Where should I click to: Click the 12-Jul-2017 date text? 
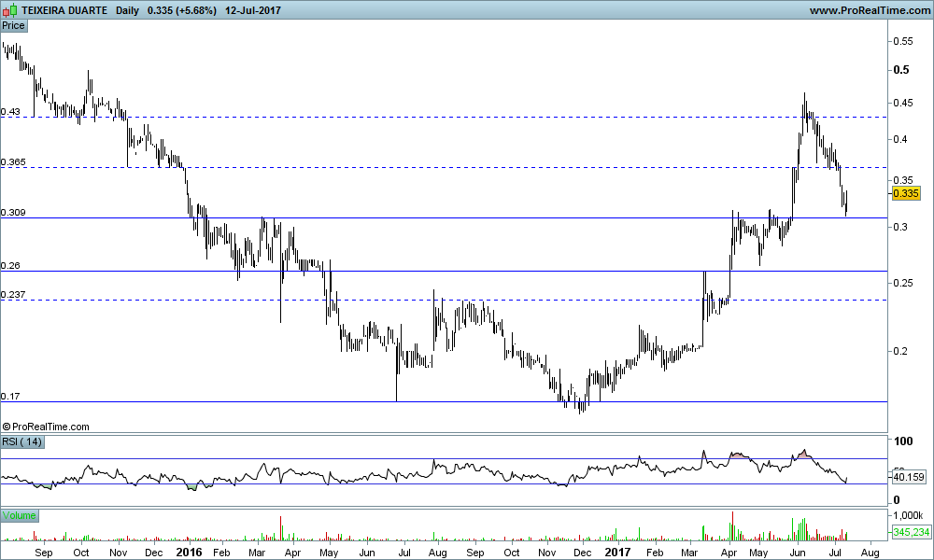253,10
